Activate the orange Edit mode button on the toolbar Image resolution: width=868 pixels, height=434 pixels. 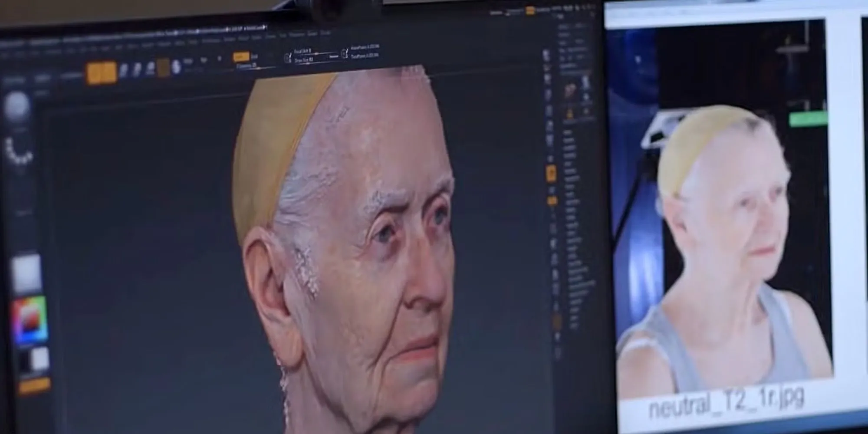241,56
